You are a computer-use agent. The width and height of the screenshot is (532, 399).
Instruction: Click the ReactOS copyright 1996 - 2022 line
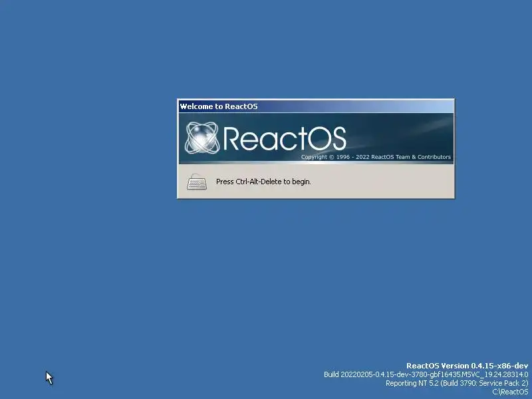(x=376, y=157)
